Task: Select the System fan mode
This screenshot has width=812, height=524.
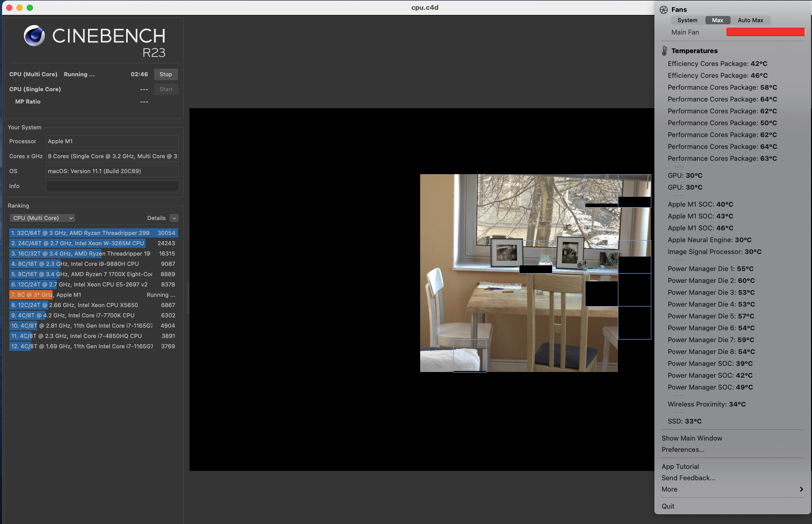Action: click(687, 20)
